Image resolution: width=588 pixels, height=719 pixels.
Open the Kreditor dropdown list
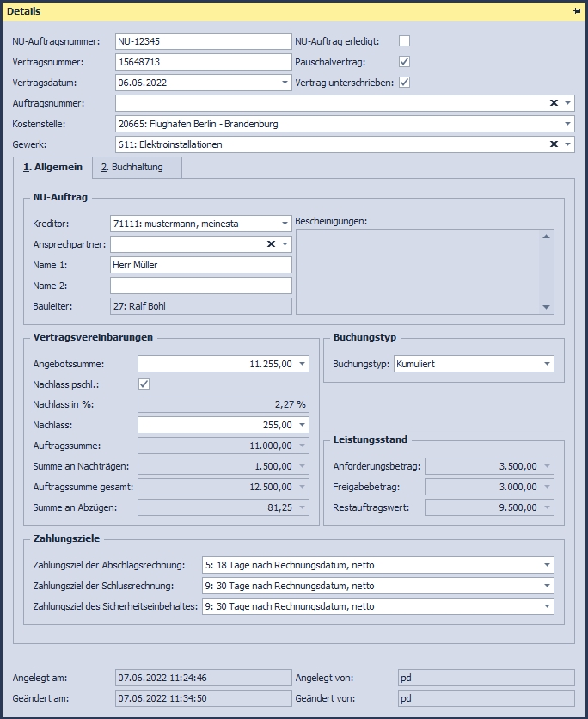[285, 224]
